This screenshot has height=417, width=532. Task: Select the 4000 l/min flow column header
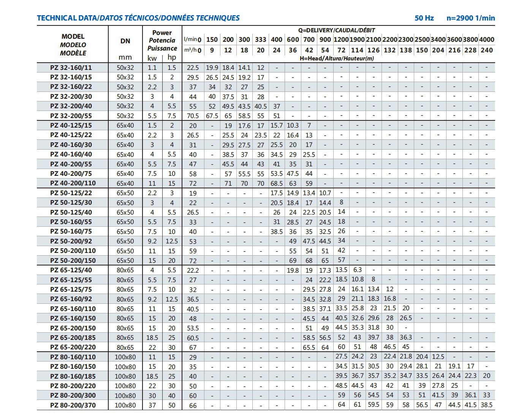[x=487, y=39]
